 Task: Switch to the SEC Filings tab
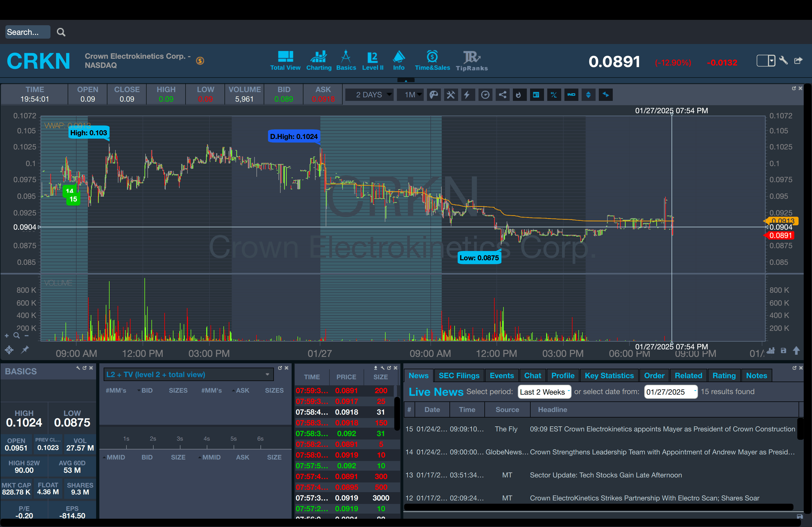459,375
